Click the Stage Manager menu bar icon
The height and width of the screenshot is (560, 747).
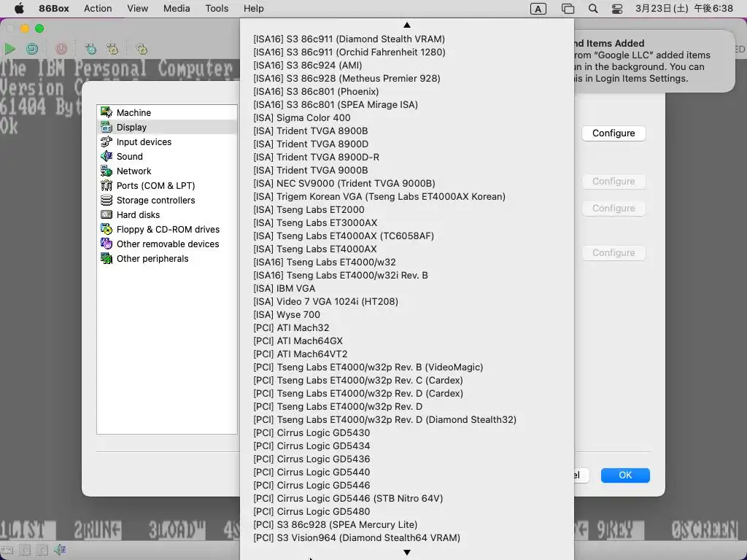click(x=568, y=9)
